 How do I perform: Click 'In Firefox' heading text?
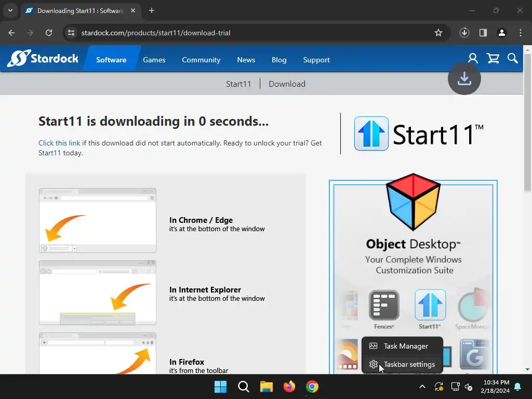(x=187, y=362)
